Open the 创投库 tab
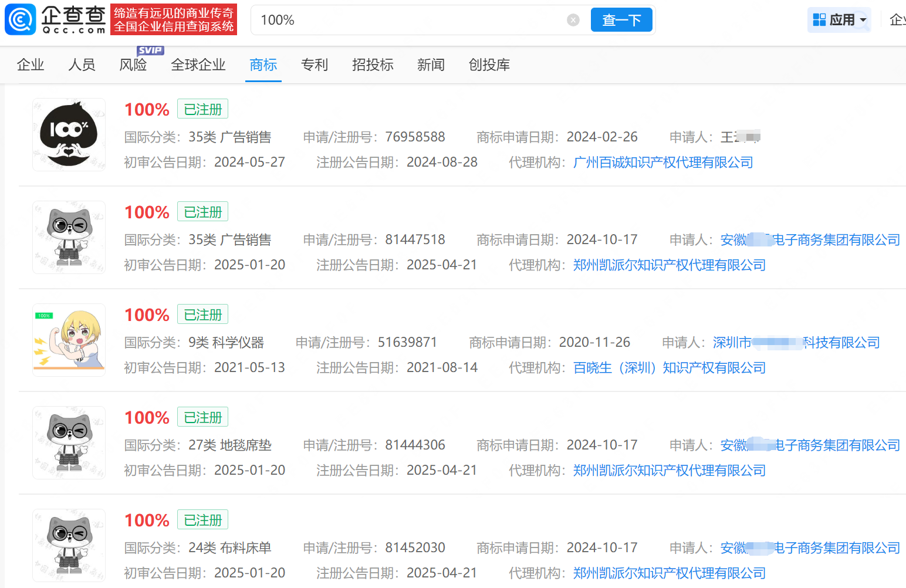Image resolution: width=906 pixels, height=588 pixels. coord(489,65)
